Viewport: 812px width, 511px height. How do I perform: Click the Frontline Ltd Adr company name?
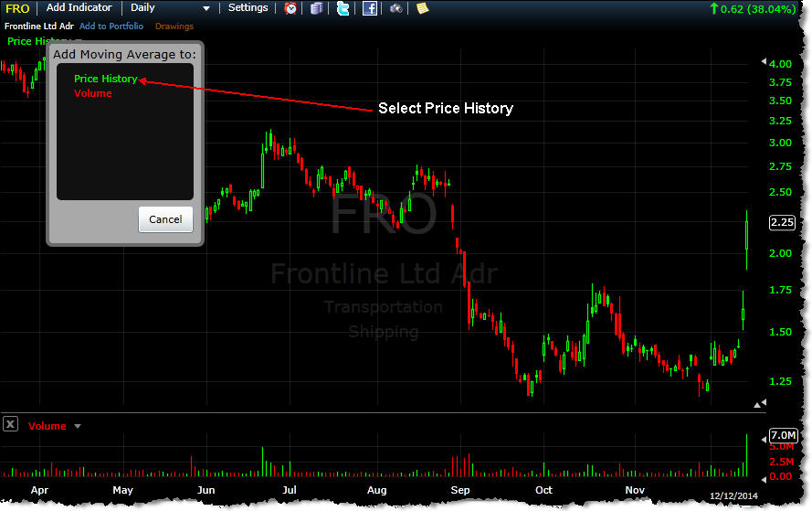click(39, 26)
